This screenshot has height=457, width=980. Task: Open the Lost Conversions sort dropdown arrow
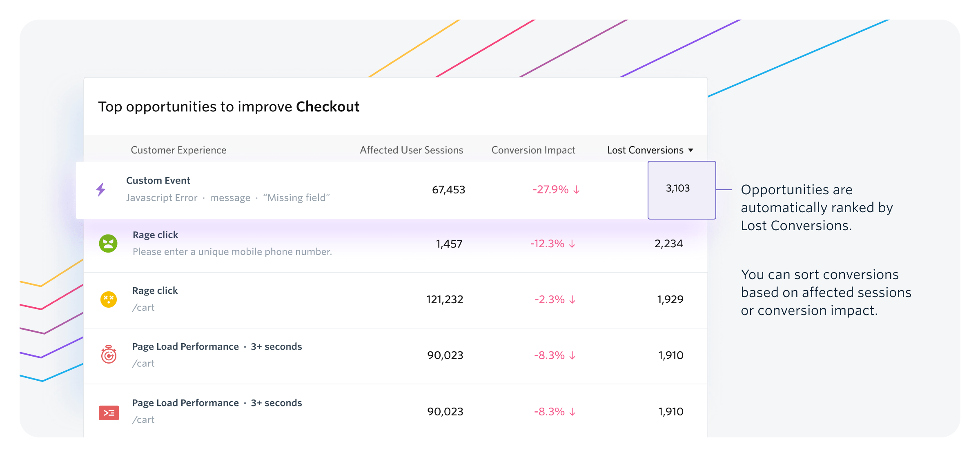[x=691, y=150]
